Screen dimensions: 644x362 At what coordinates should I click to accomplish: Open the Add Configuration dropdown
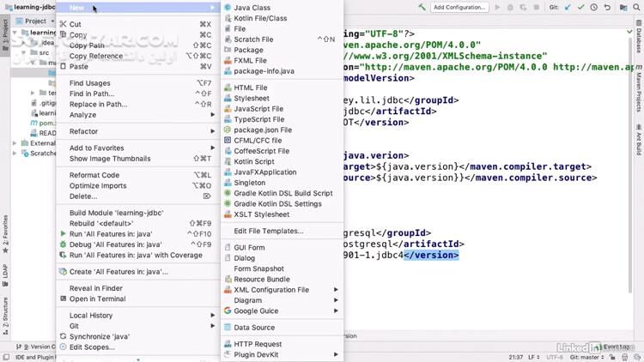tap(460, 7)
